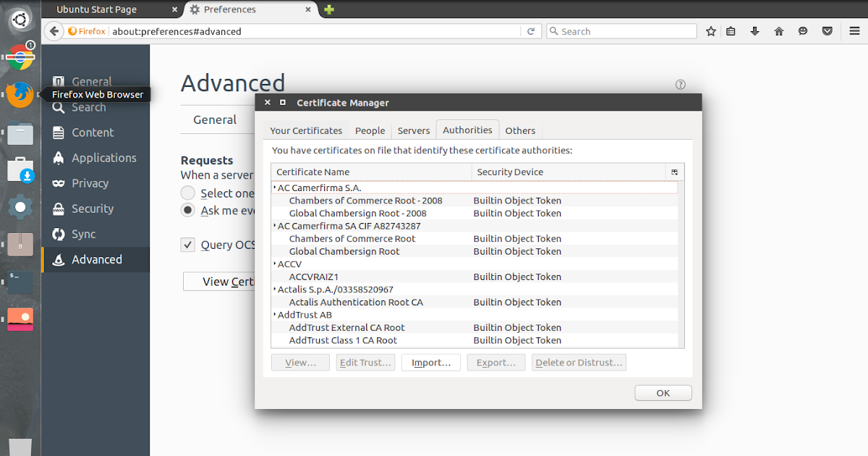Confirm with the OK button

(663, 392)
